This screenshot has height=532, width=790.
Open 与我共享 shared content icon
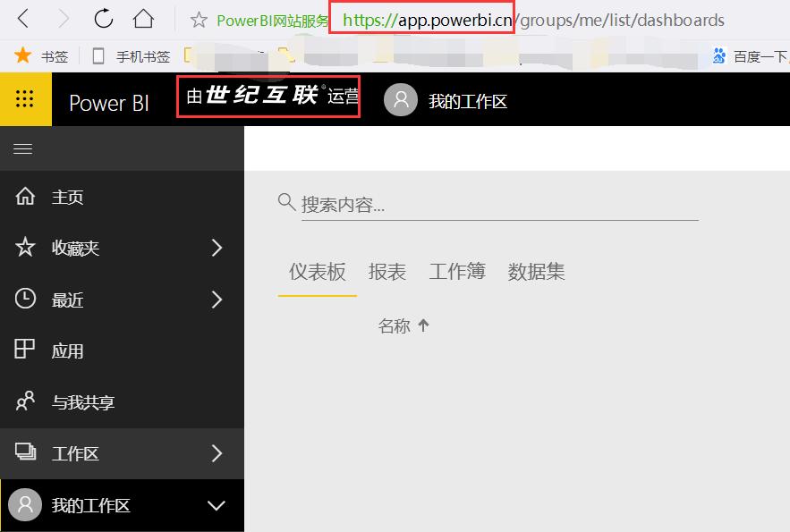click(x=24, y=401)
